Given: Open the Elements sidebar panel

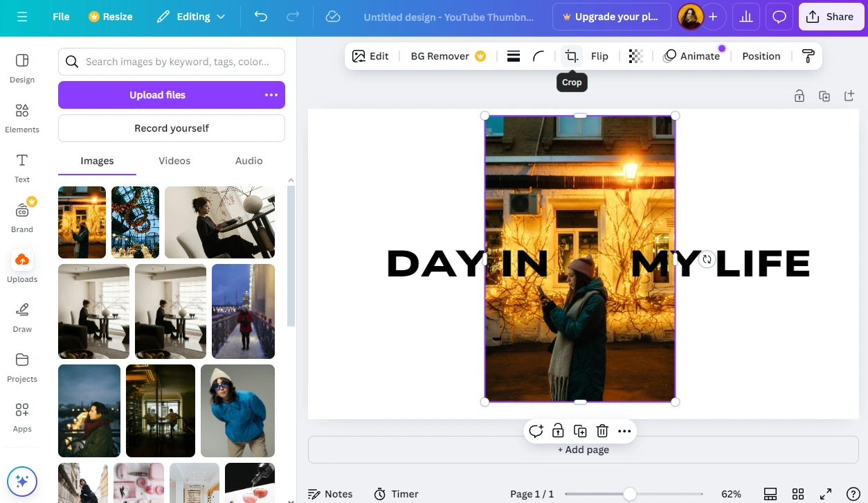Looking at the screenshot, I should point(22,118).
